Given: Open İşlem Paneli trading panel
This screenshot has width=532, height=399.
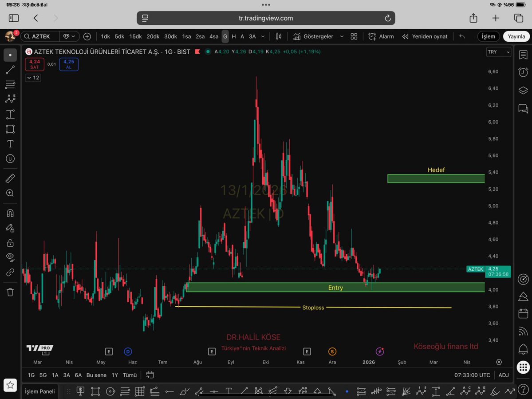Looking at the screenshot, I should point(39,391).
